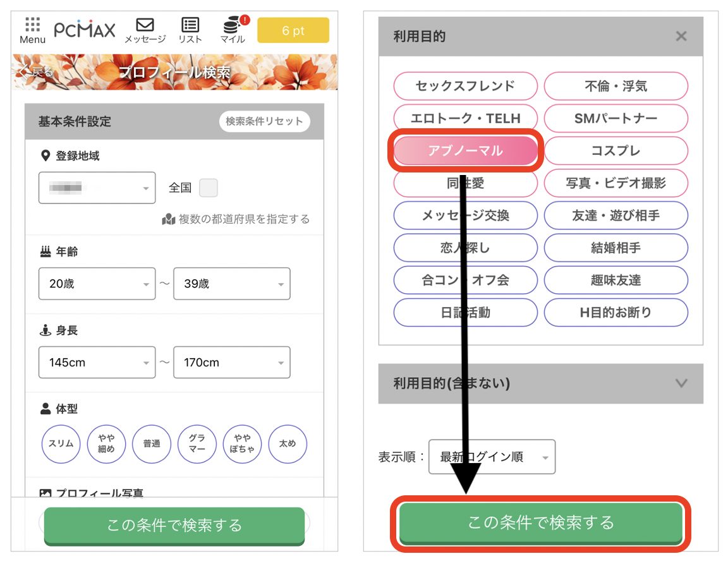The height and width of the screenshot is (561, 728).
Task: Click the PCMAX logo
Action: coord(84,30)
